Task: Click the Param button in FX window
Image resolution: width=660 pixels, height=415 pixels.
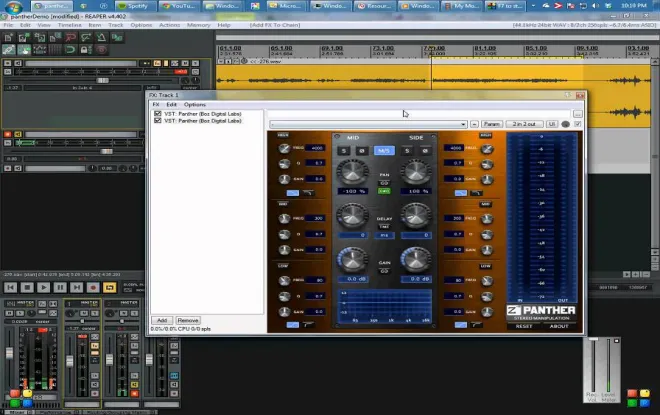Action: tap(491, 124)
